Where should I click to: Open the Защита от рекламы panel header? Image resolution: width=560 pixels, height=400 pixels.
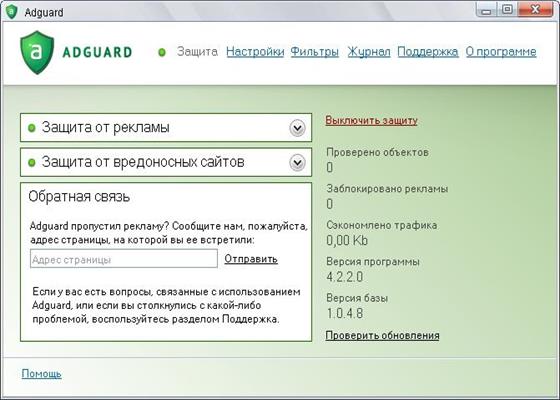coord(166,128)
